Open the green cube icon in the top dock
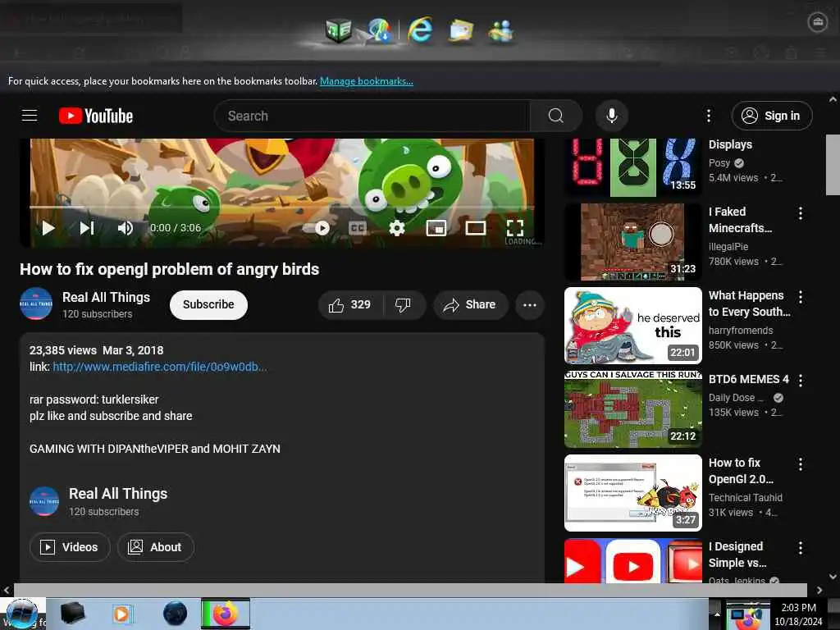 (x=339, y=30)
